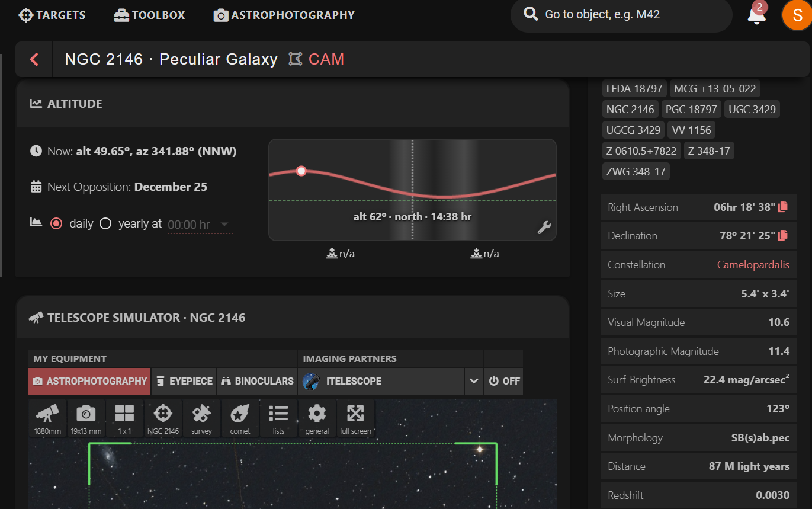Click the current-time marker on altitude curve

[301, 171]
